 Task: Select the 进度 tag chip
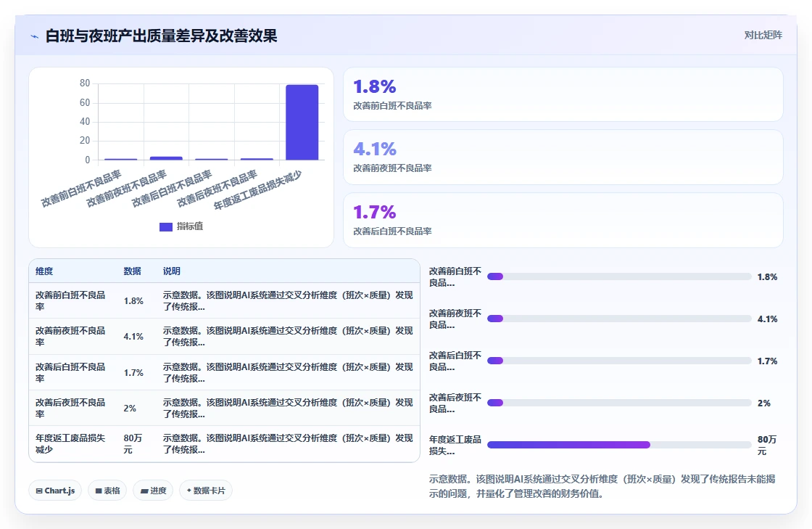153,491
